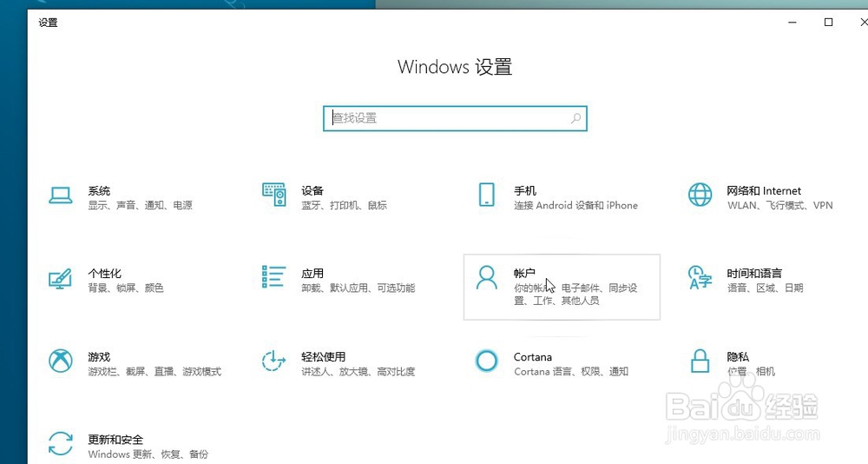This screenshot has width=868, height=464.
Task: Click description 背景、锁屏、颜色
Action: 126,288
